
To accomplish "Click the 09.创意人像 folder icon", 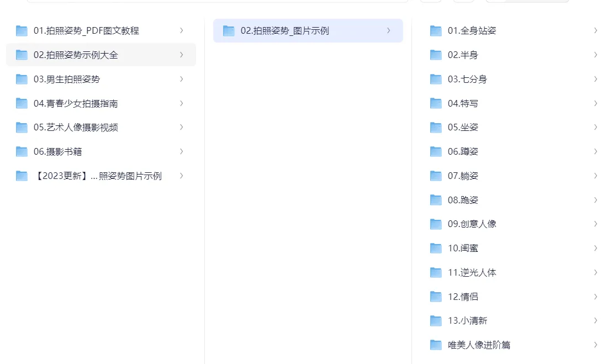I will click(436, 224).
